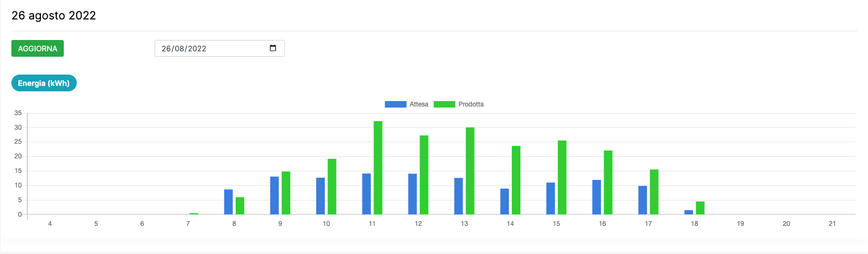Click the green Prodotta bar at hour 12
868x254 pixels.
point(424,175)
